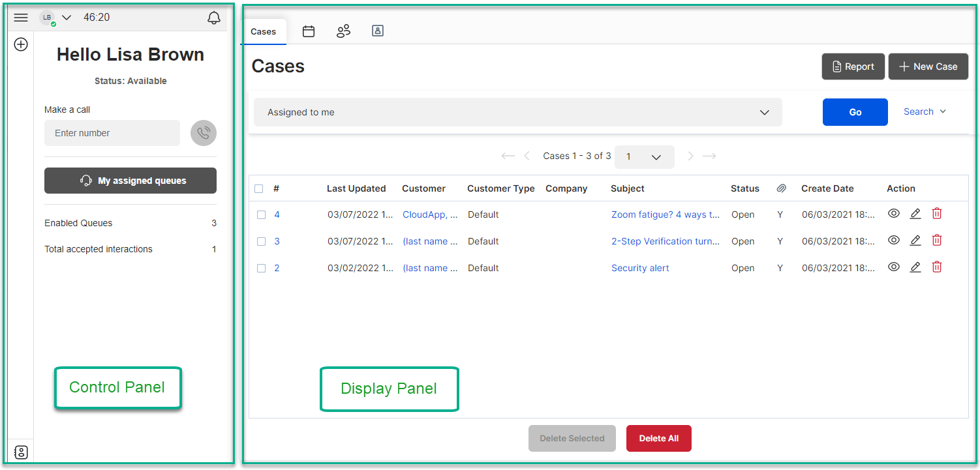
Task: View case 3 with the eye icon
Action: [894, 240]
